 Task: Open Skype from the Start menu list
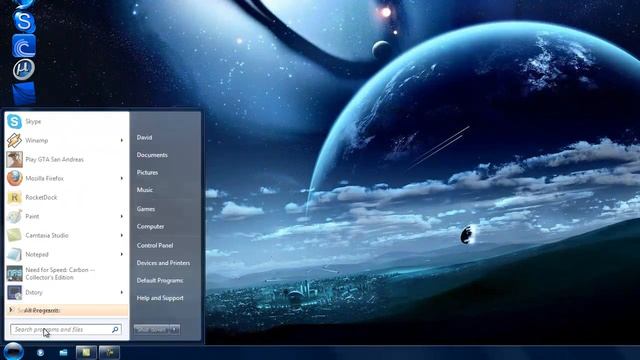pyautogui.click(x=66, y=122)
